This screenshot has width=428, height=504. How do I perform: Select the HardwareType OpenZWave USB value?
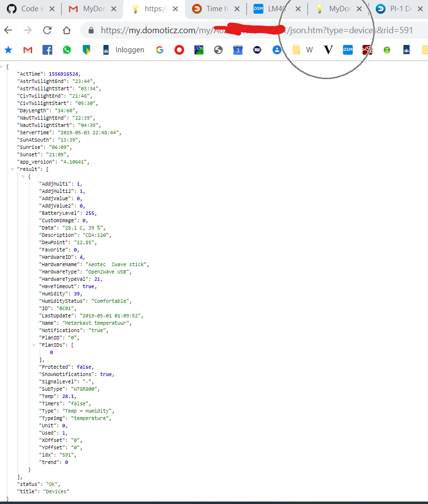coord(107,272)
